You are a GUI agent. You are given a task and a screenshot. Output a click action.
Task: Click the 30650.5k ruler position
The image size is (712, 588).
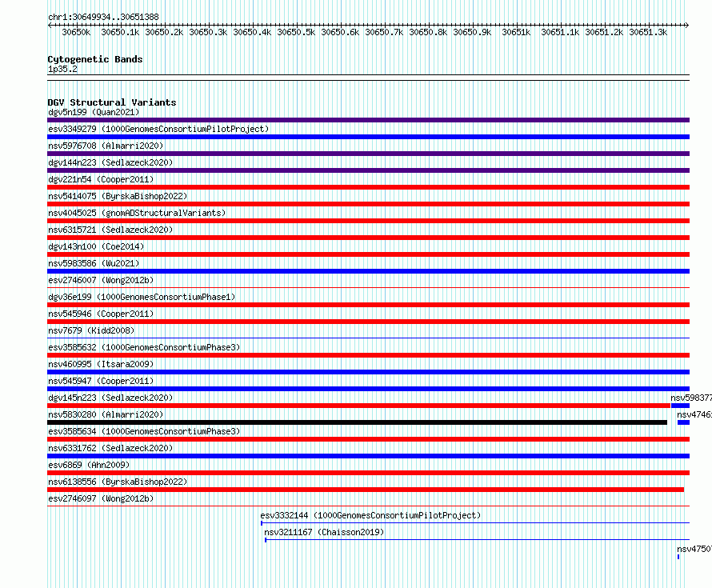tap(296, 32)
